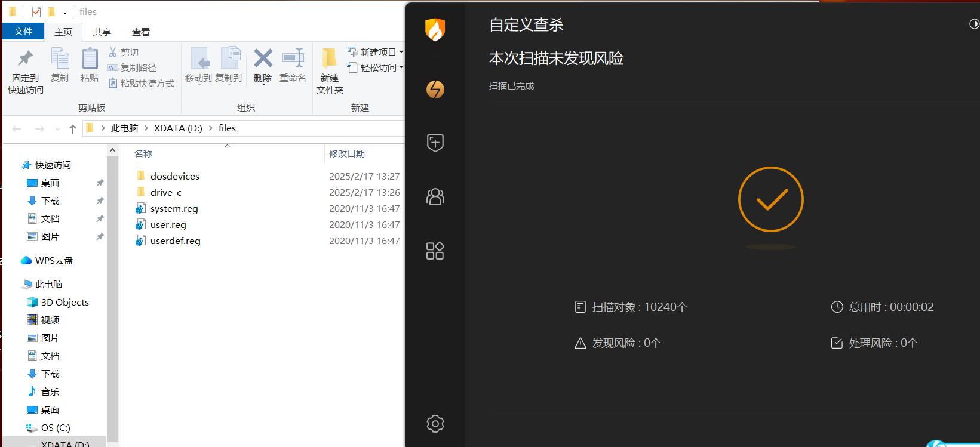
Task: Click navigation pane scrollbar up arrow
Action: 113,151
